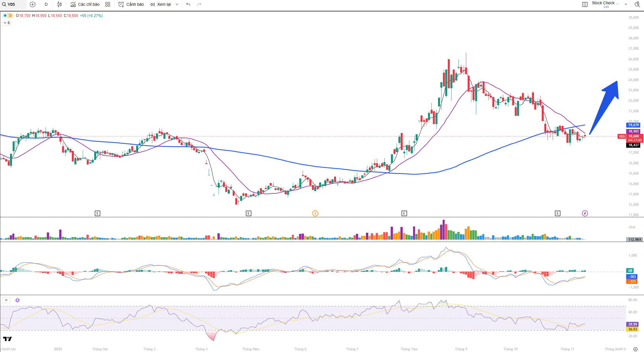644x352 pixels.
Task: Expand the dropdown arrow beside Xem lại
Action: 177,4
